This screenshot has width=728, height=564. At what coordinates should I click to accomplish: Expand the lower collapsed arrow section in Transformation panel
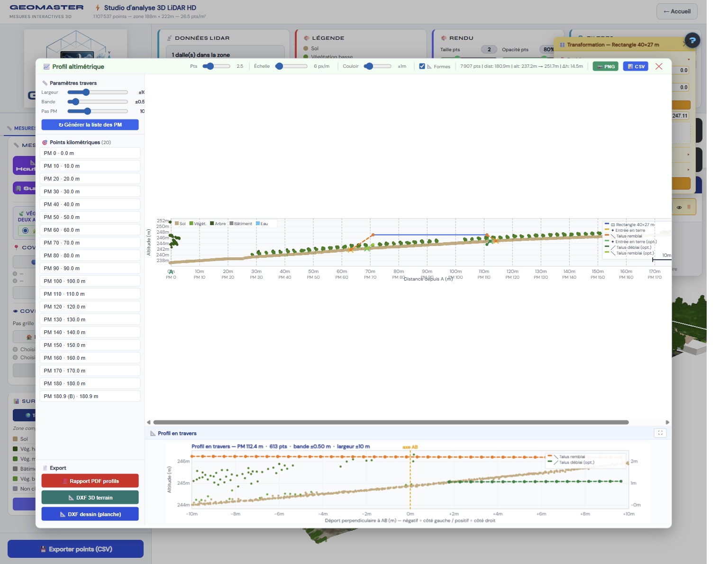[x=689, y=169]
